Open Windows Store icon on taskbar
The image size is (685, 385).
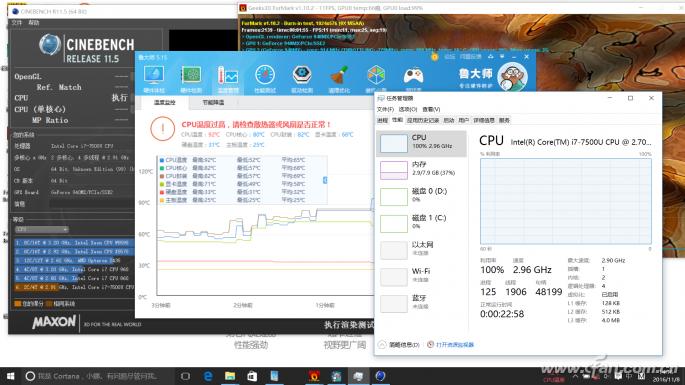tap(252, 376)
